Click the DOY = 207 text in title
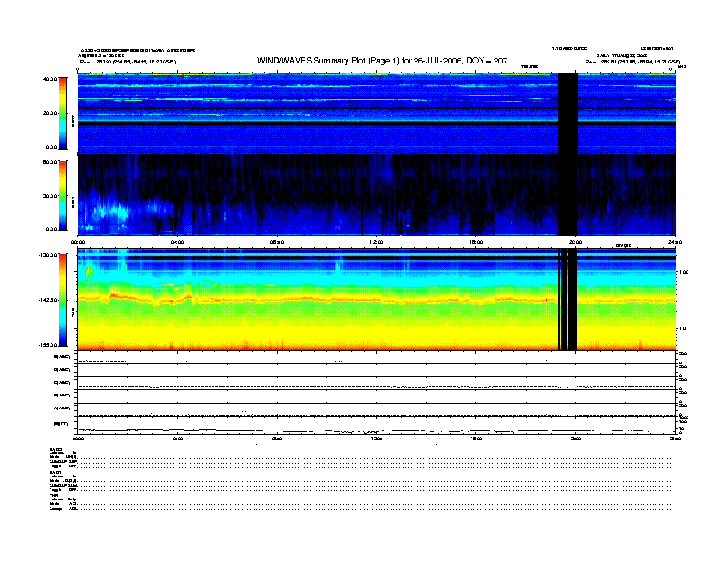The height and width of the screenshot is (563, 728). pos(486,61)
